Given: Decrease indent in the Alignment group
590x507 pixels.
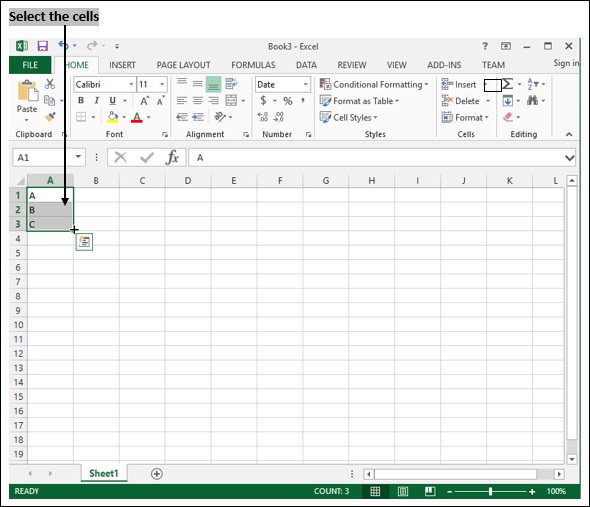Looking at the screenshot, I should click(182, 117).
